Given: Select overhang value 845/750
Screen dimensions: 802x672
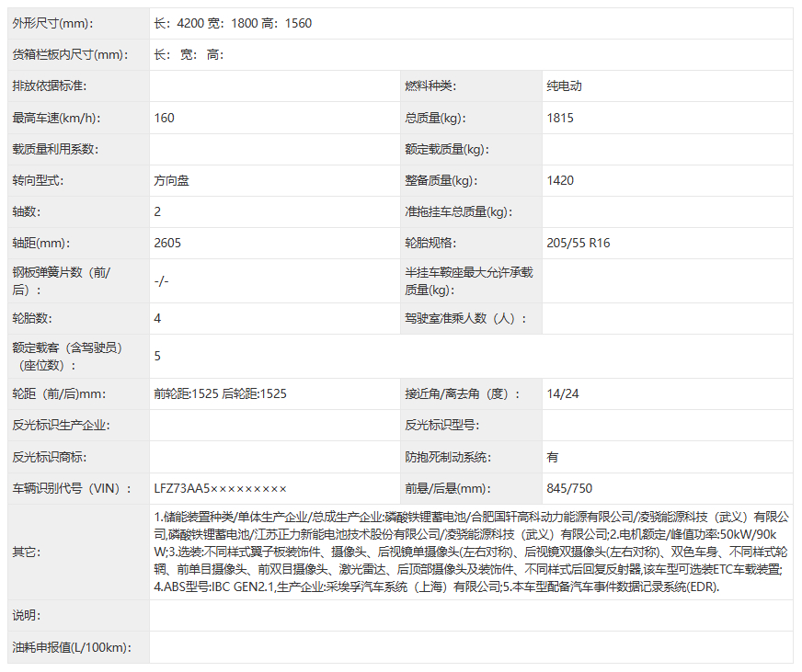Looking at the screenshot, I should (569, 488).
